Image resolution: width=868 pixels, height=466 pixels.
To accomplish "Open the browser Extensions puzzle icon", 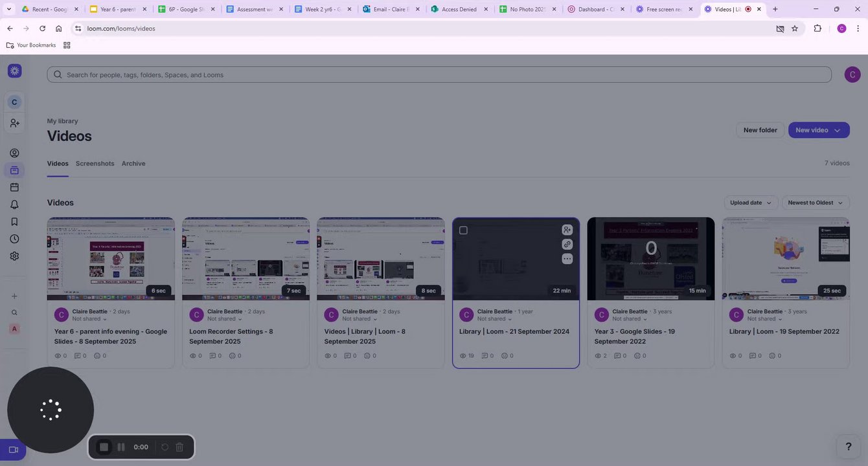I will tap(817, 28).
